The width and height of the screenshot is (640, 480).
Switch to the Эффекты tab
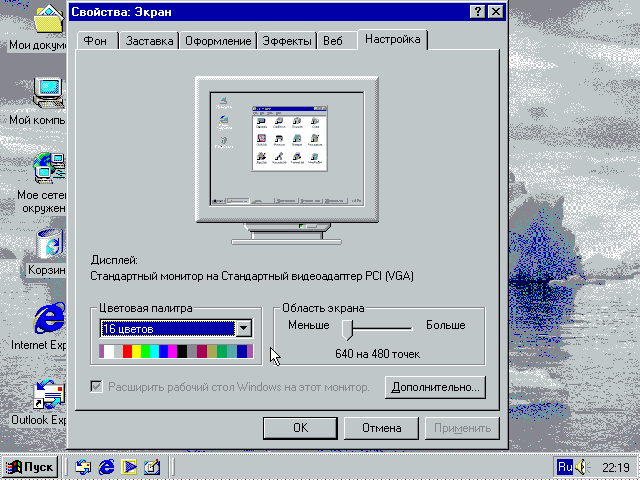287,41
